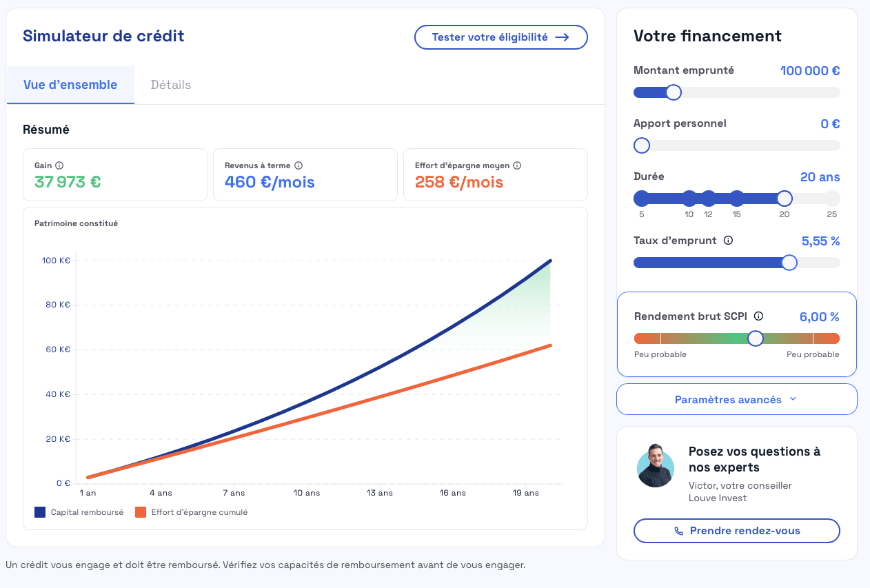Click info icon beside Revenus à terme
Viewport: 870px width, 588px height.
[x=299, y=165]
